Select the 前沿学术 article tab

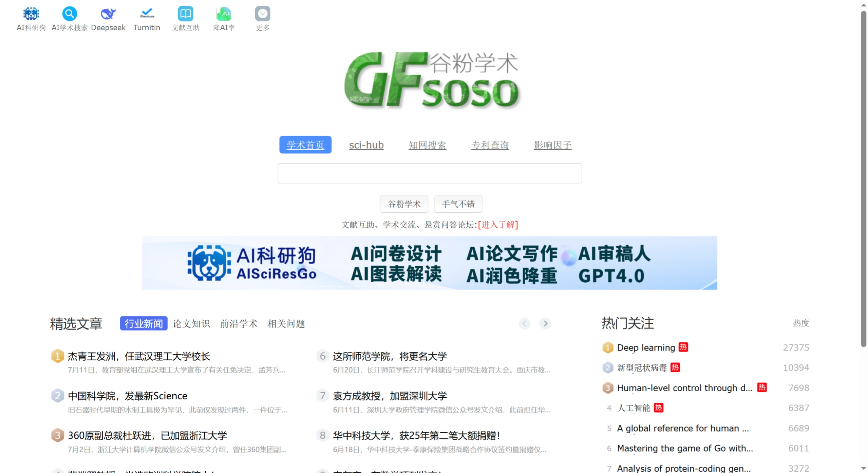239,323
